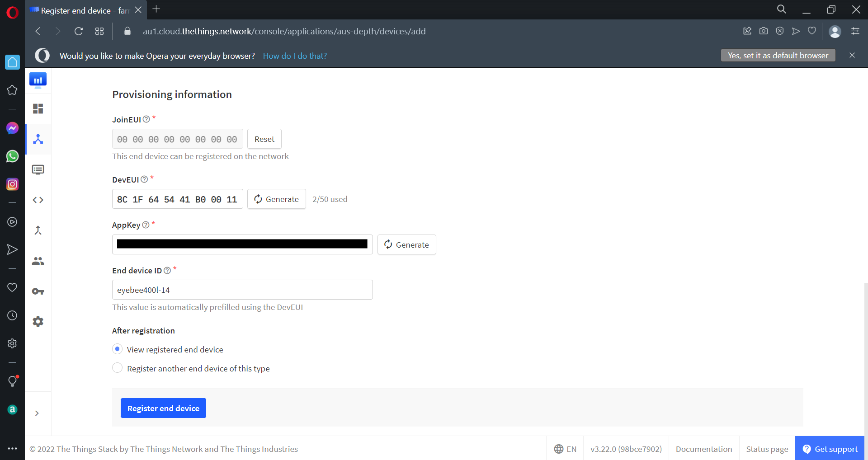
Task: Open Live data sidebar icon
Action: coord(38,170)
